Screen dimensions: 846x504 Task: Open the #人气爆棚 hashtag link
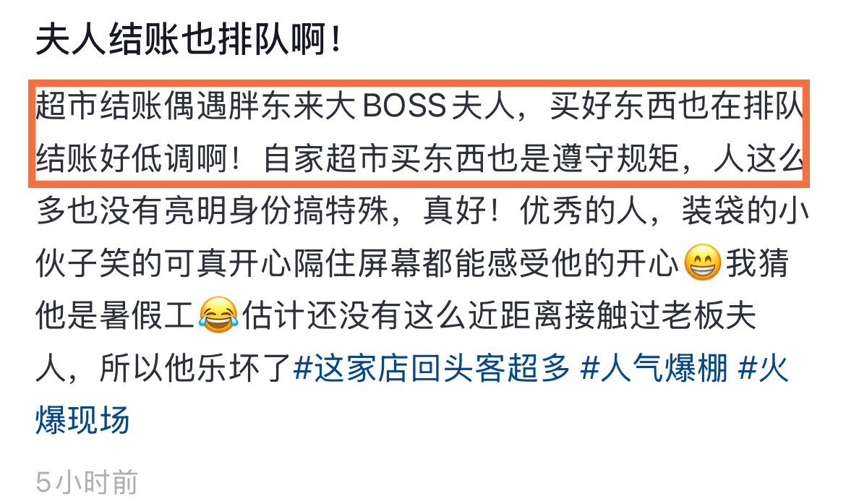654,369
